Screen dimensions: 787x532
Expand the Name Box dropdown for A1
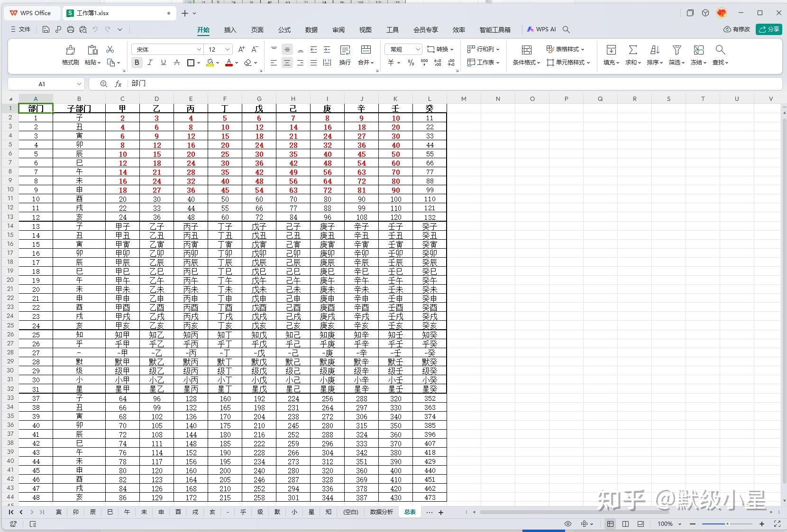tap(79, 84)
